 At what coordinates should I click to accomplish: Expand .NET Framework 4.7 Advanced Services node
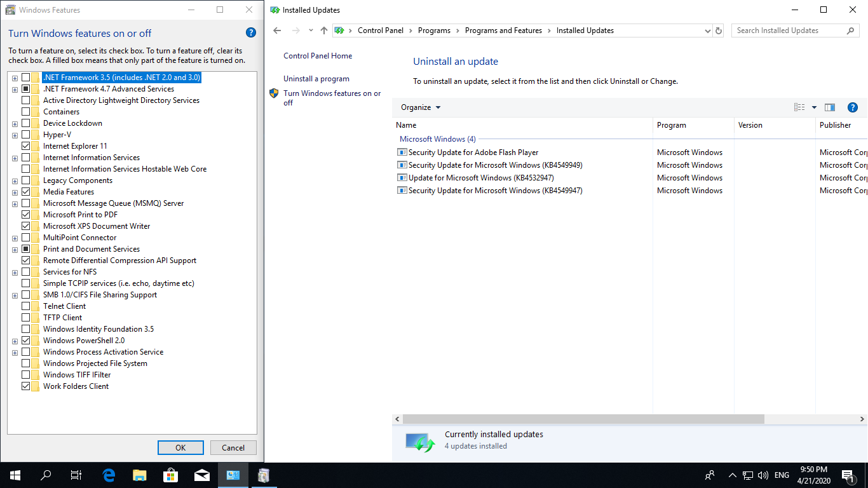point(15,90)
